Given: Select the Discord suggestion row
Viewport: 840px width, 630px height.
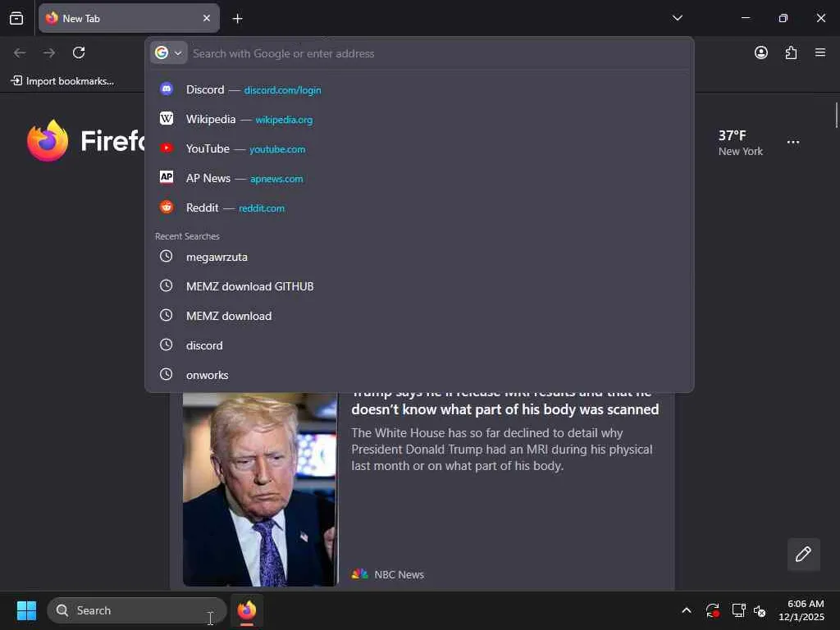Looking at the screenshot, I should coord(419,89).
